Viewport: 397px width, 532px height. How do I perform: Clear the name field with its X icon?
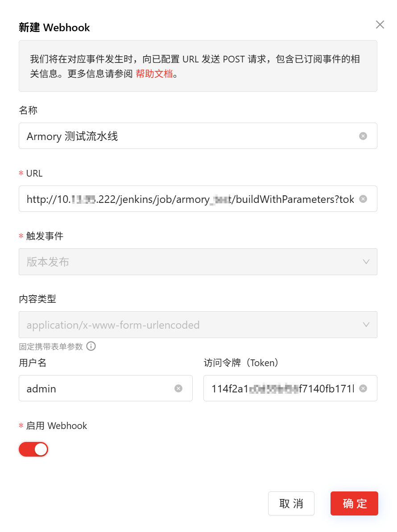tap(363, 136)
